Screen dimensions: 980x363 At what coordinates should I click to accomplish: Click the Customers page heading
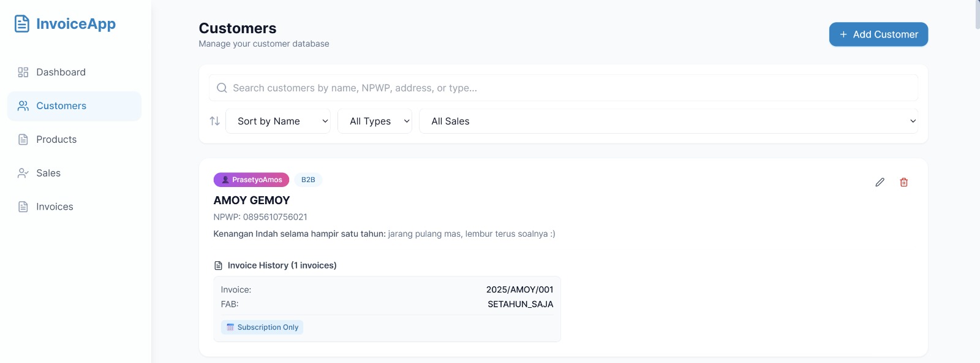tap(238, 28)
